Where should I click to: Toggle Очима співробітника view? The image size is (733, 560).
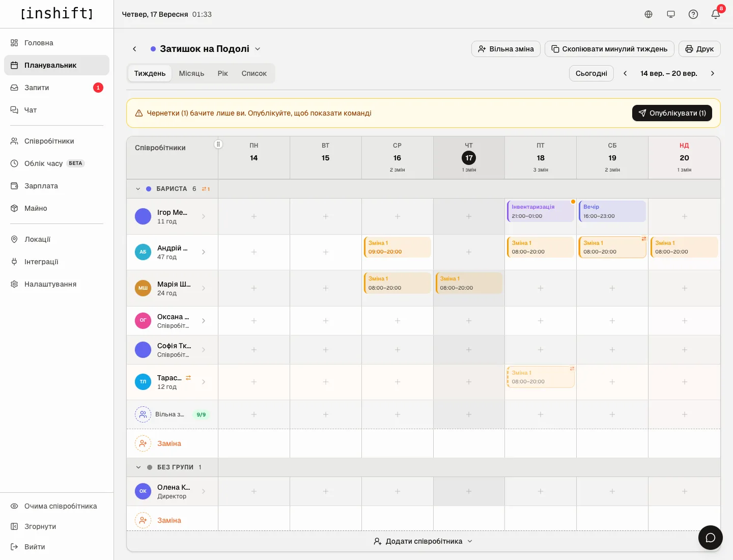pos(57,506)
